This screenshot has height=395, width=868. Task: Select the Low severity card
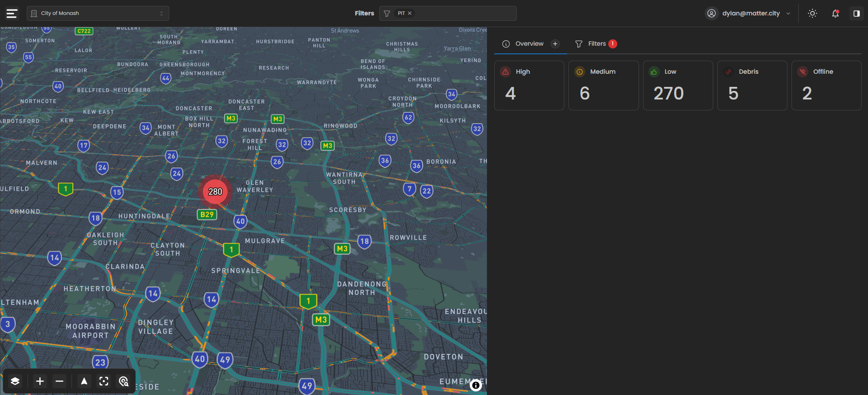[x=678, y=86]
